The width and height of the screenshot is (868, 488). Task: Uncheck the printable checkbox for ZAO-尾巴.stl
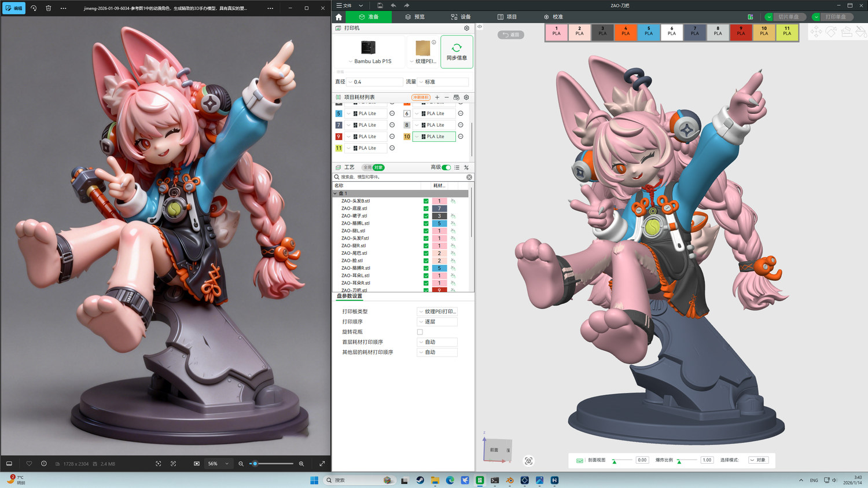(x=426, y=253)
